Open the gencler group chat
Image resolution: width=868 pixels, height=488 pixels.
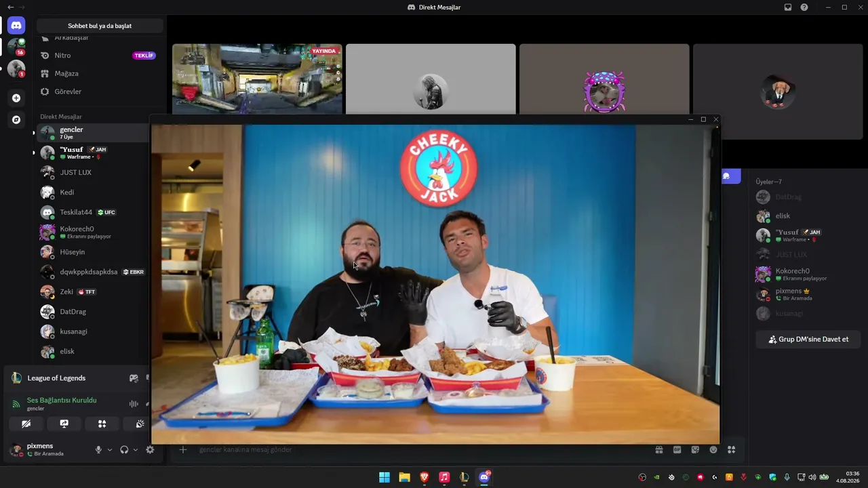94,133
